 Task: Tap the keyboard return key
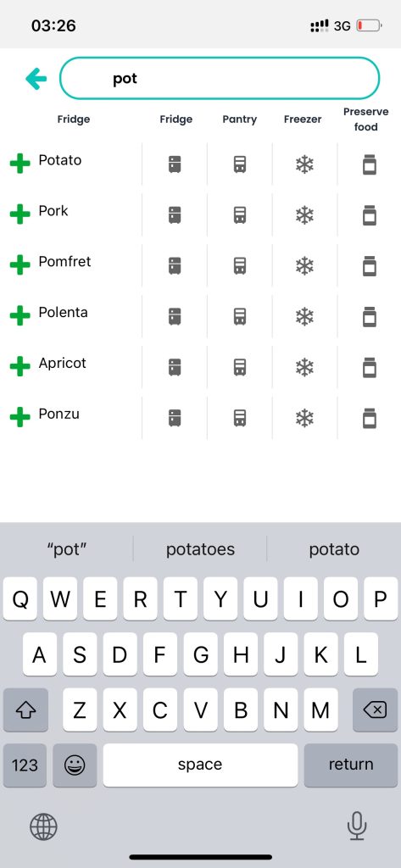351,765
